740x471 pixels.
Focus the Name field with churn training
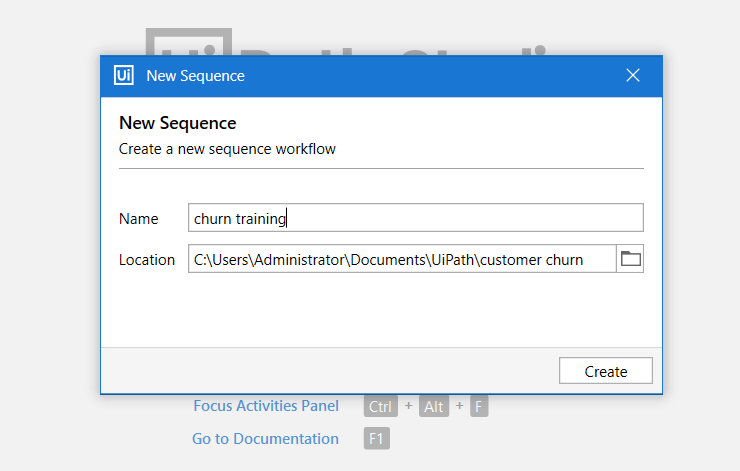coord(416,218)
